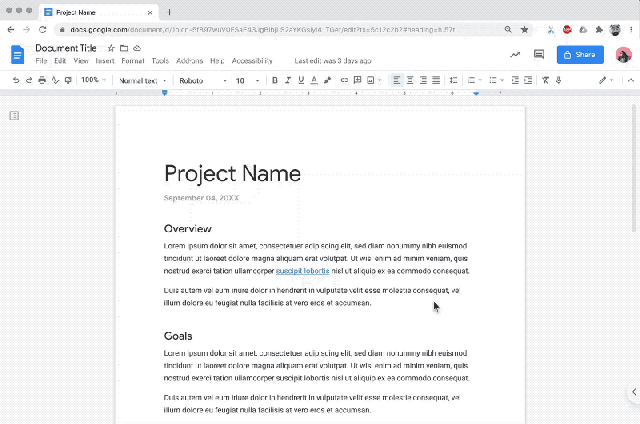Open the Format menu
640x424 pixels.
(x=133, y=61)
